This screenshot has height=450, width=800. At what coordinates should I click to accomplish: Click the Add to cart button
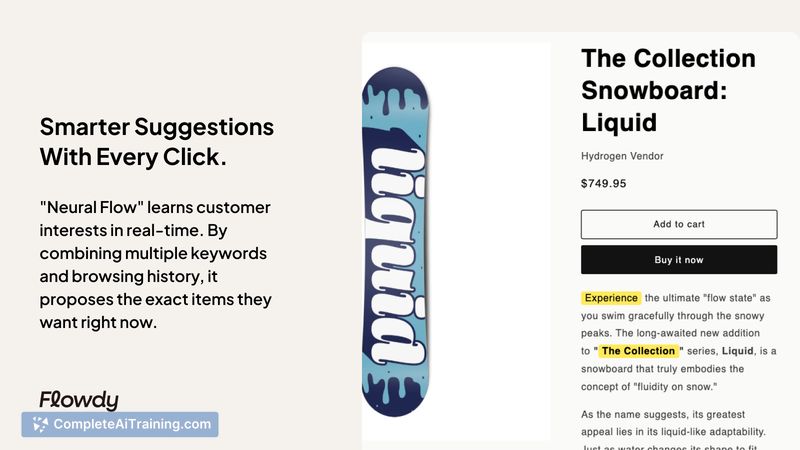click(x=679, y=224)
